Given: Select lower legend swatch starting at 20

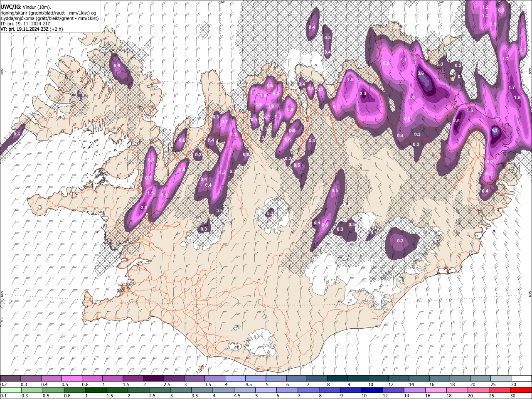Looking at the screenshot, I should point(478,390).
